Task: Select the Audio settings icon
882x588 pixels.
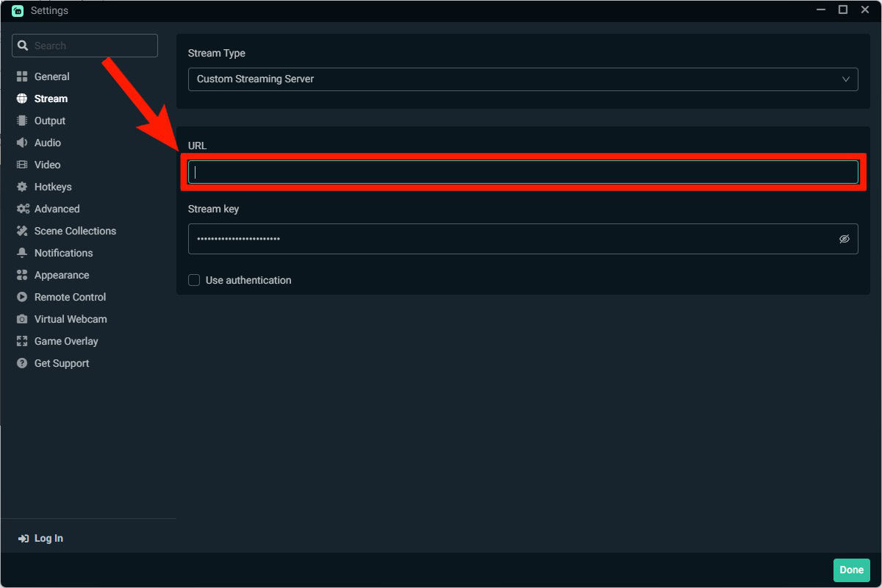Action: [x=21, y=142]
